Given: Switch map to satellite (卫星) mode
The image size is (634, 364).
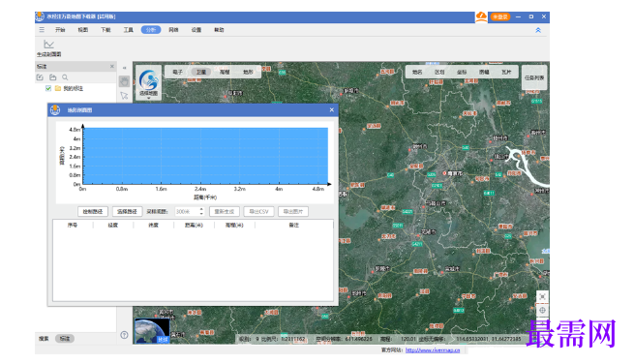Looking at the screenshot, I should tap(201, 72).
